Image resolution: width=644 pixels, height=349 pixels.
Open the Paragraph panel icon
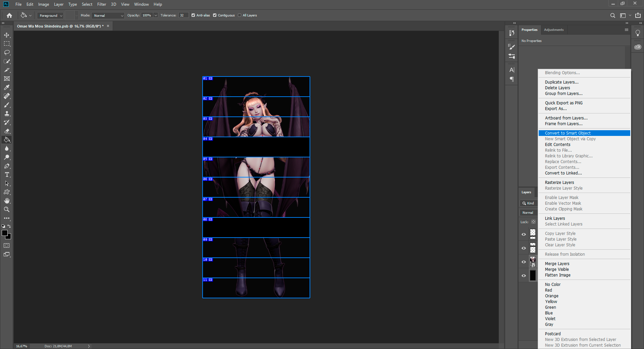tap(512, 79)
